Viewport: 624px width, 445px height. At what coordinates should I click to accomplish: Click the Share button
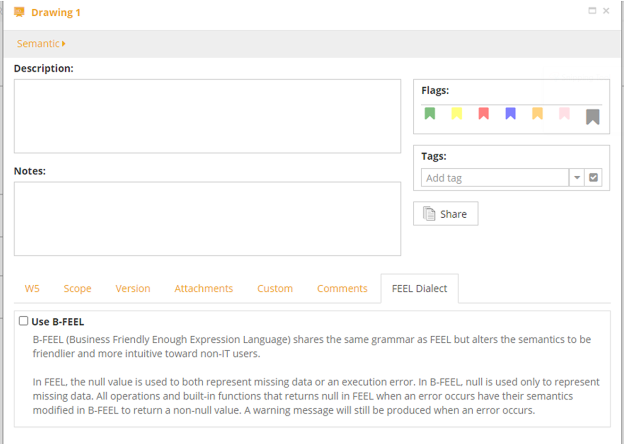tap(445, 214)
